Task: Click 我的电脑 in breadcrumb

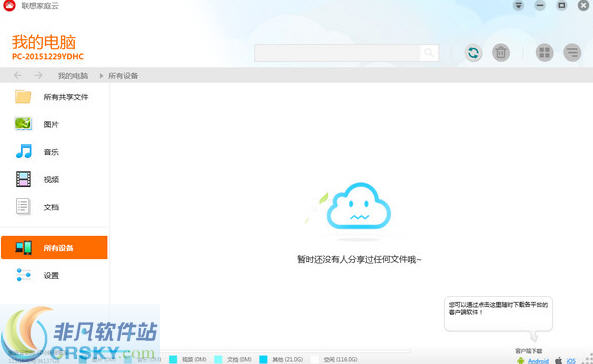Action: (73, 76)
